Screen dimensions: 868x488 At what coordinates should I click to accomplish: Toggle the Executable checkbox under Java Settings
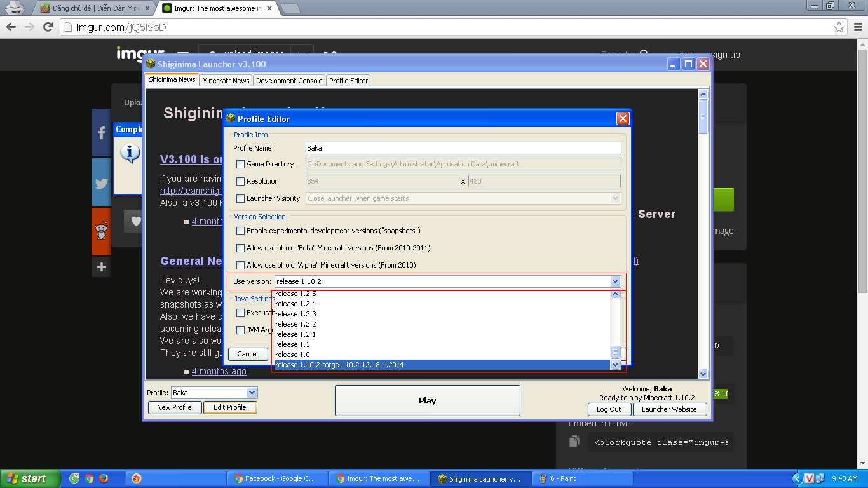click(240, 313)
